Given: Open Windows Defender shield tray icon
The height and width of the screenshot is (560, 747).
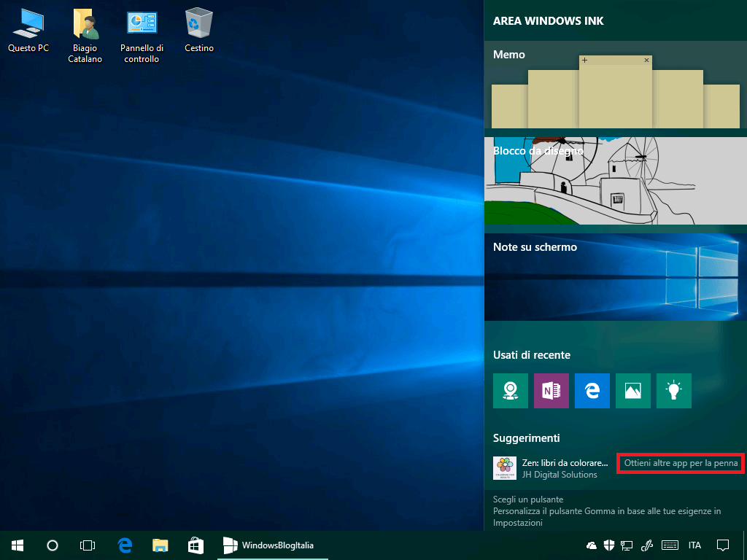Looking at the screenshot, I should tap(608, 545).
